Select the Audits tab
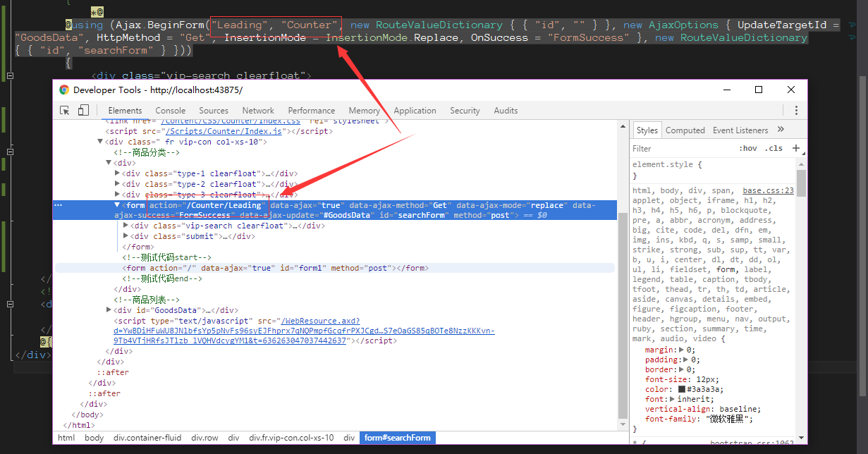The image size is (868, 454). (506, 111)
